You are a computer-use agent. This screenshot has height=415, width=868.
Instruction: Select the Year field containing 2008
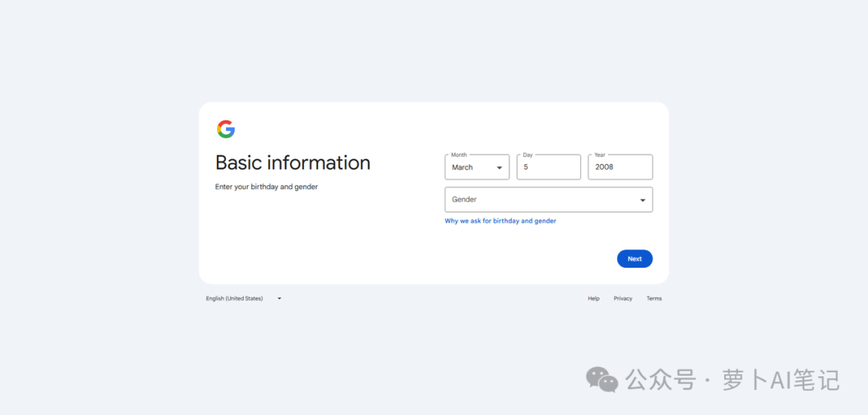click(x=620, y=166)
